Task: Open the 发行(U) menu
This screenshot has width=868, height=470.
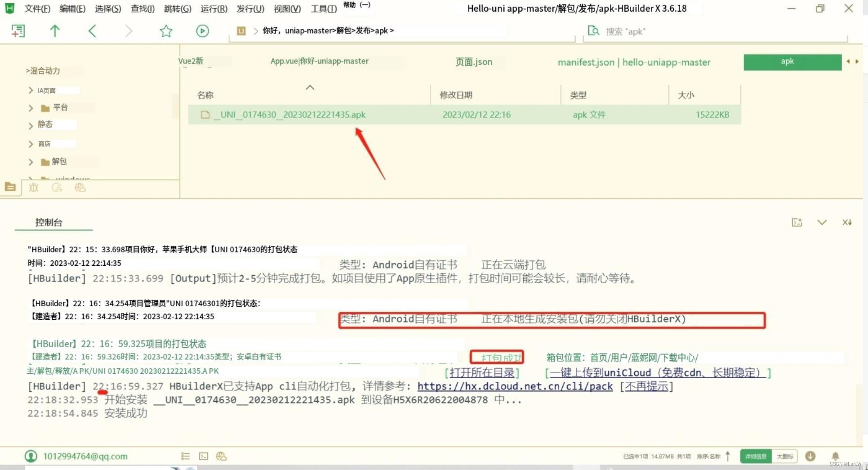Action: (x=250, y=9)
